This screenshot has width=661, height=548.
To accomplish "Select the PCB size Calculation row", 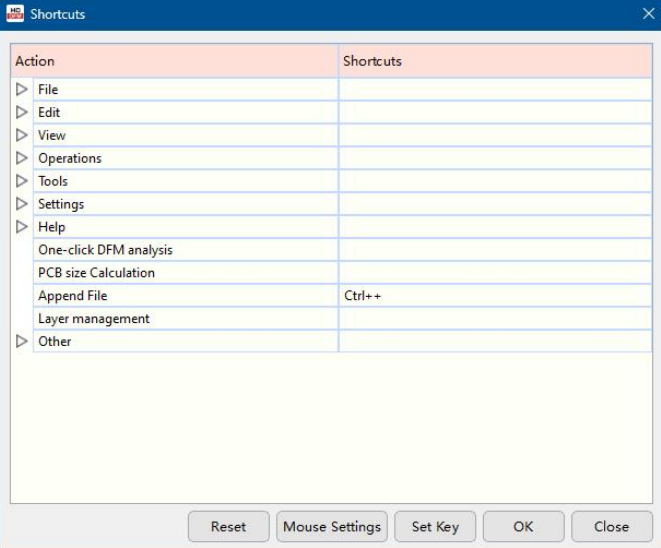I will point(96,273).
